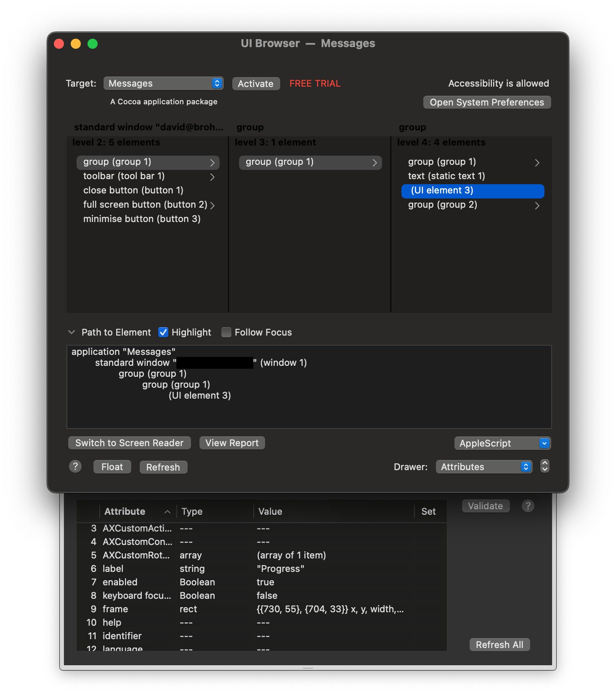Select full screen button (button 2) row
This screenshot has width=616, height=693.
148,205
